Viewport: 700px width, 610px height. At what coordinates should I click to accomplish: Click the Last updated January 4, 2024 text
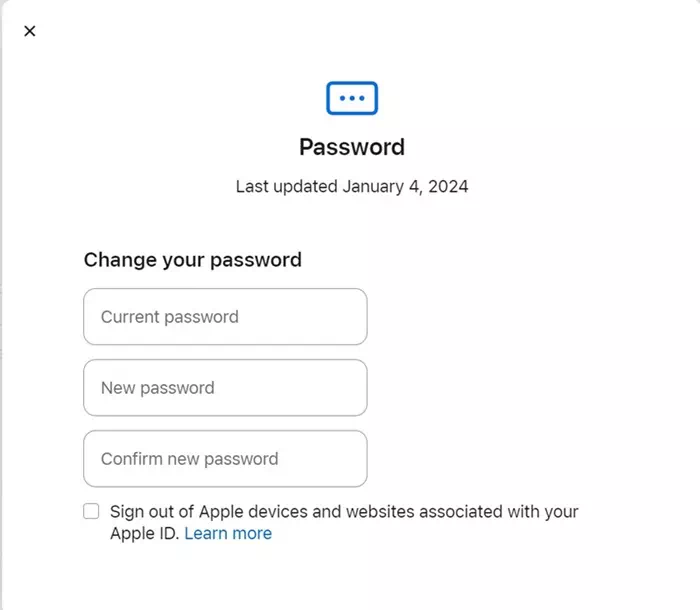[x=352, y=186]
